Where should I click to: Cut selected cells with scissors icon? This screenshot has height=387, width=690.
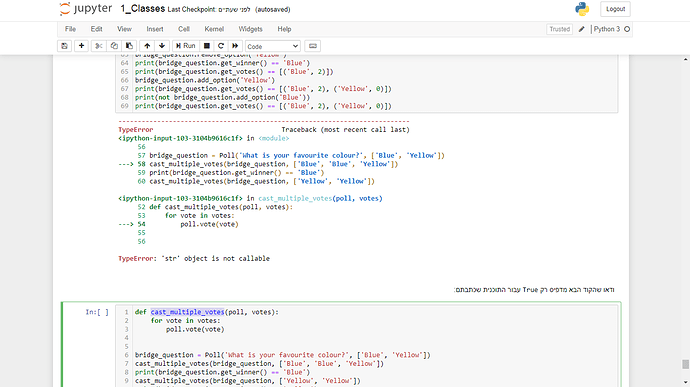click(99, 46)
